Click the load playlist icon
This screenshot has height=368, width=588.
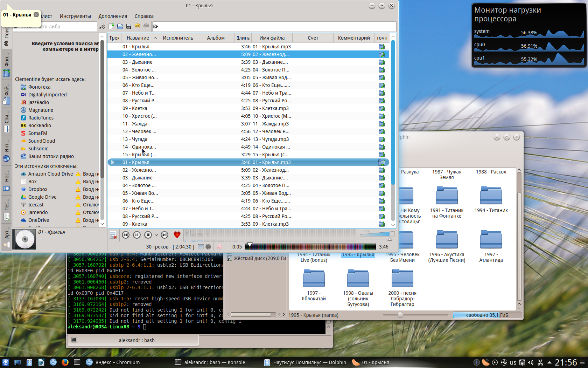click(x=120, y=26)
